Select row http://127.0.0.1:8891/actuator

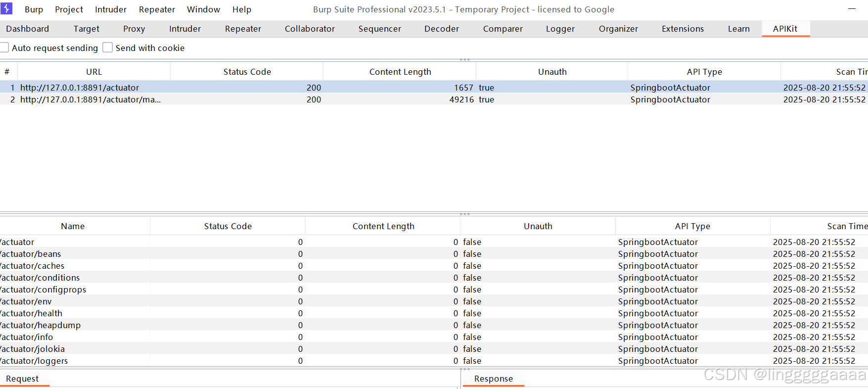434,88
